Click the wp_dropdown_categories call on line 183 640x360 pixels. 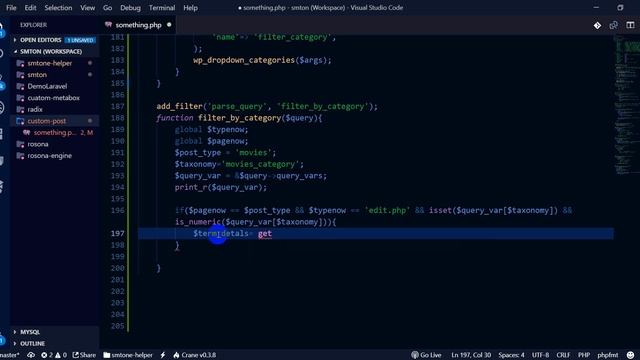tap(262, 60)
